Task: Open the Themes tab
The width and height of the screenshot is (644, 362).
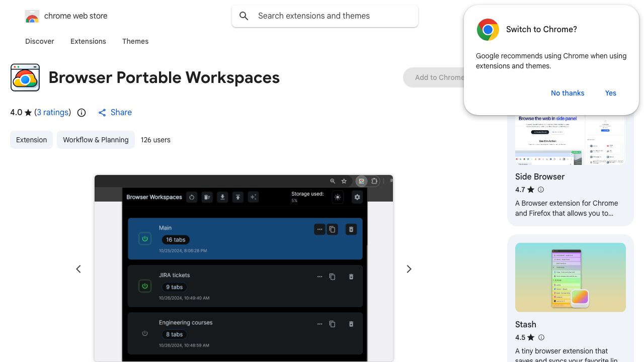Action: click(135, 41)
